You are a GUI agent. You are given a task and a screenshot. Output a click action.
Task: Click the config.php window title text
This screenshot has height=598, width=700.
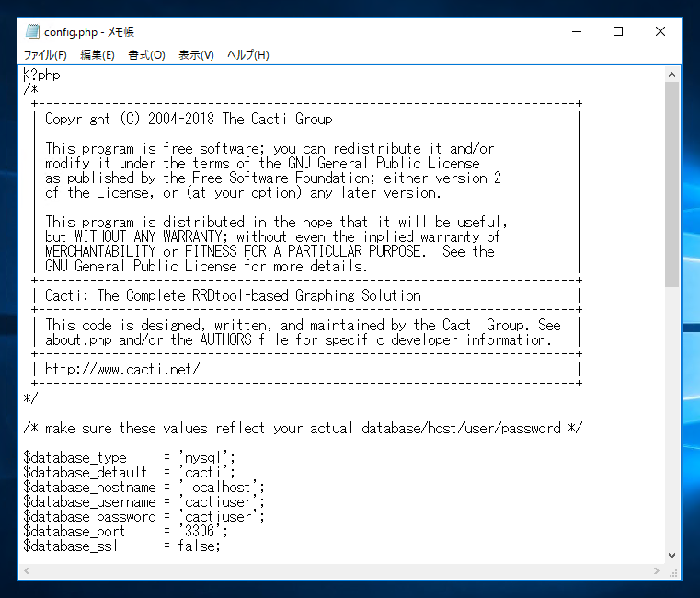pyautogui.click(x=89, y=31)
